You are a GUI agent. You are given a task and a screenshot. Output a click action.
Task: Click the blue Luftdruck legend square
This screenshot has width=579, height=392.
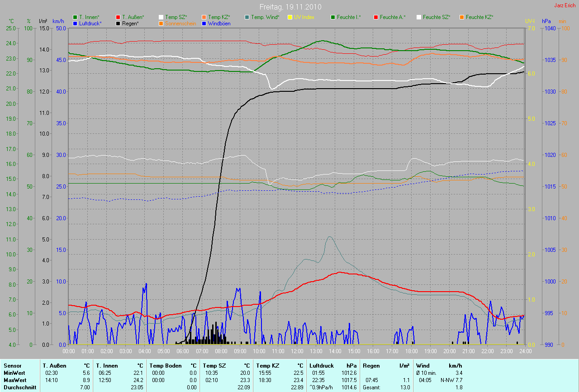[x=75, y=23]
